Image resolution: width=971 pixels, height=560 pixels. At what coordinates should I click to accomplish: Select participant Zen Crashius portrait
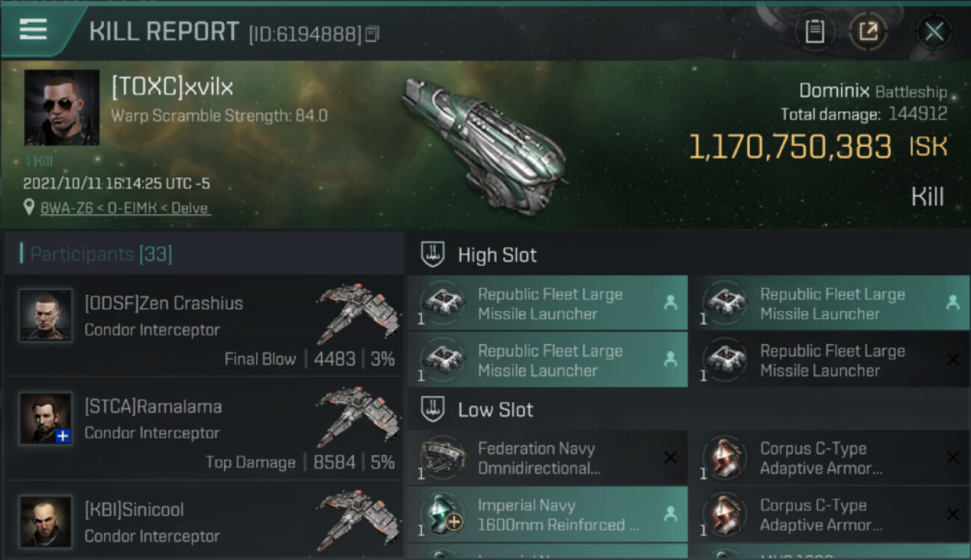[46, 315]
